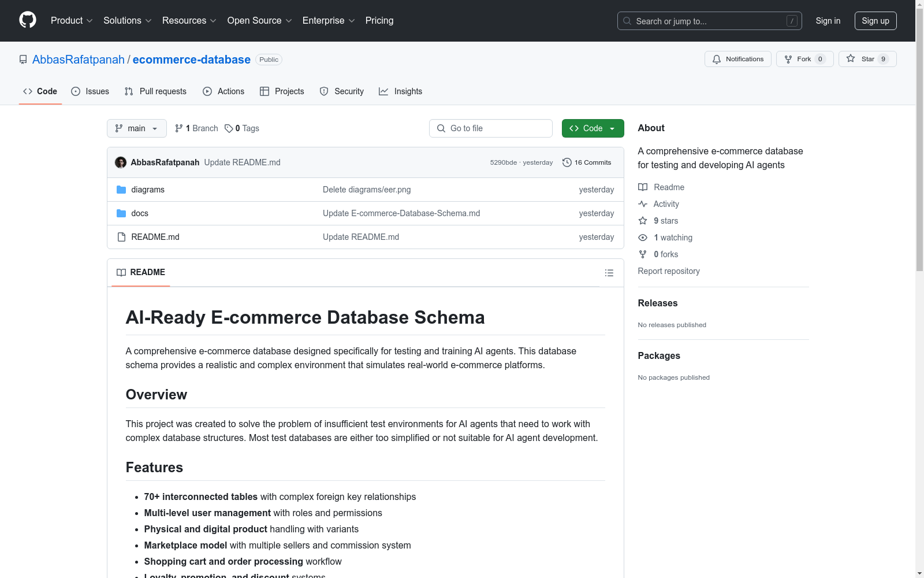Expand the Open Source menu
Viewport: 924px width, 578px height.
pos(260,20)
